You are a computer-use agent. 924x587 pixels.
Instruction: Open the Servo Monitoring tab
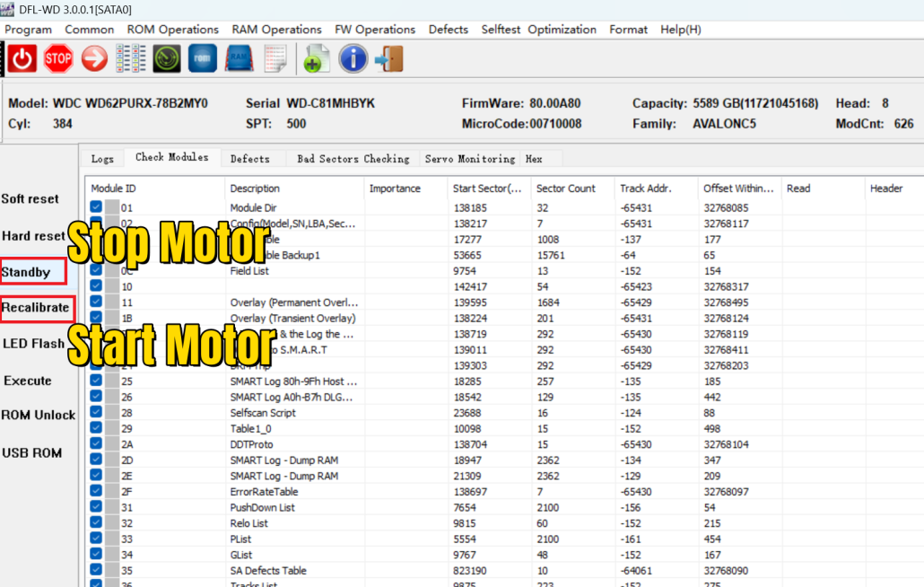point(470,159)
